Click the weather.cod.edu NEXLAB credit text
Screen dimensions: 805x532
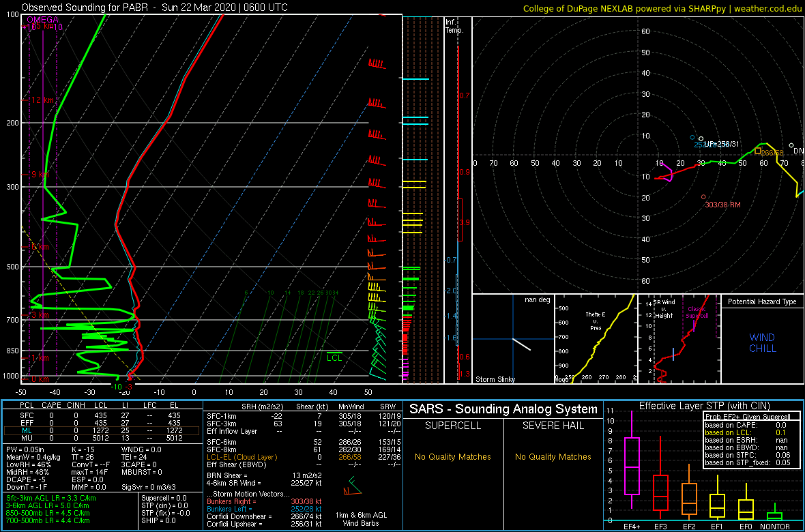(662, 8)
